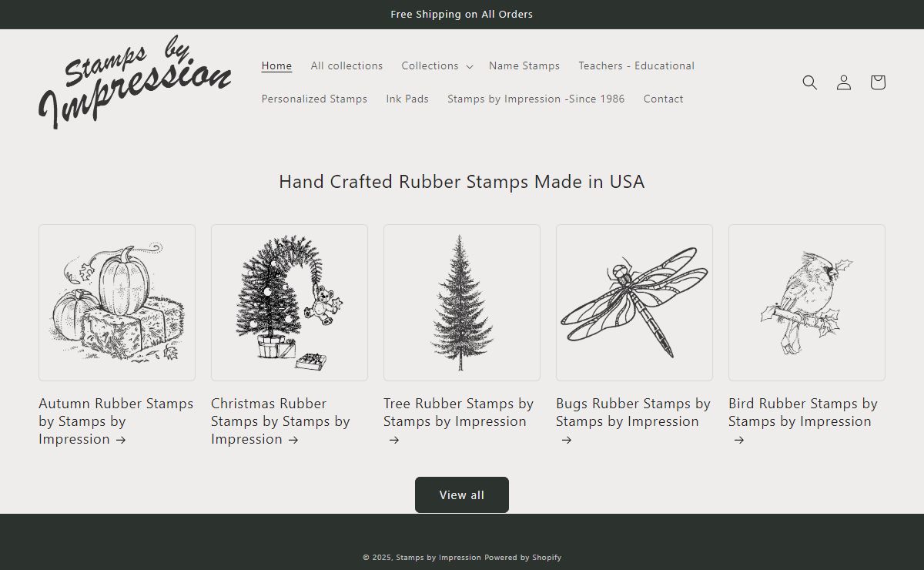Open the shopping cart icon
924x570 pixels.
coord(878,82)
